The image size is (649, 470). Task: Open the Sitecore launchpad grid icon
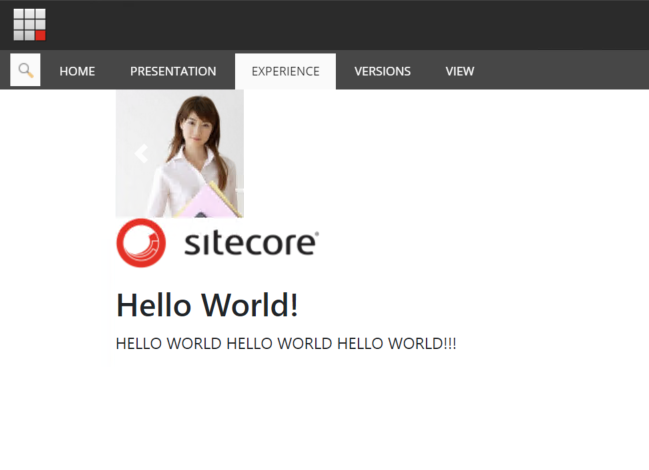click(29, 25)
